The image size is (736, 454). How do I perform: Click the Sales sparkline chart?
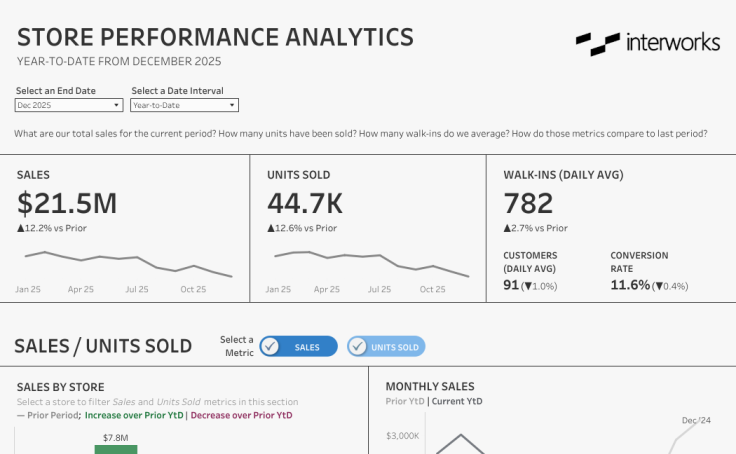tap(127, 262)
